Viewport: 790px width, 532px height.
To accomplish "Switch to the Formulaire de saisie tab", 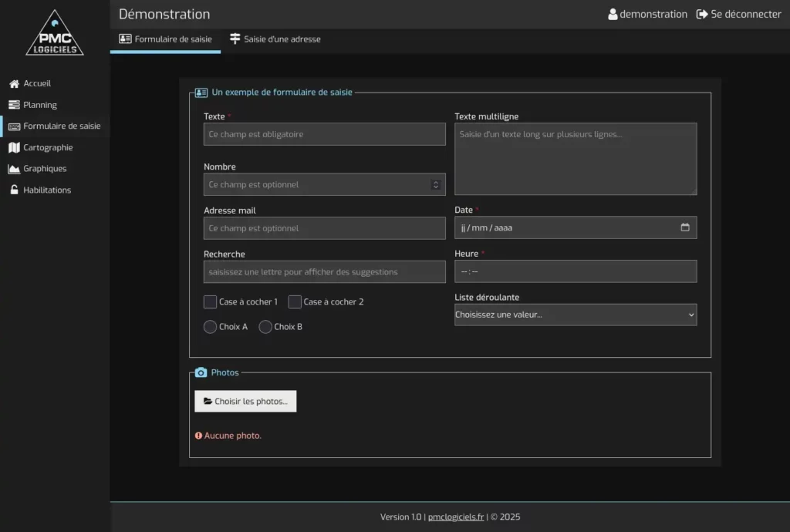I will [165, 39].
